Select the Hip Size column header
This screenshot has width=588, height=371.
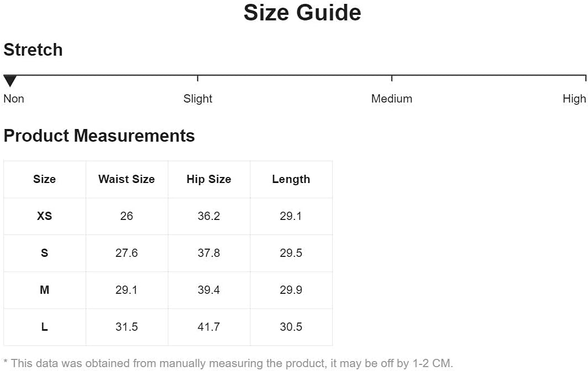[209, 179]
